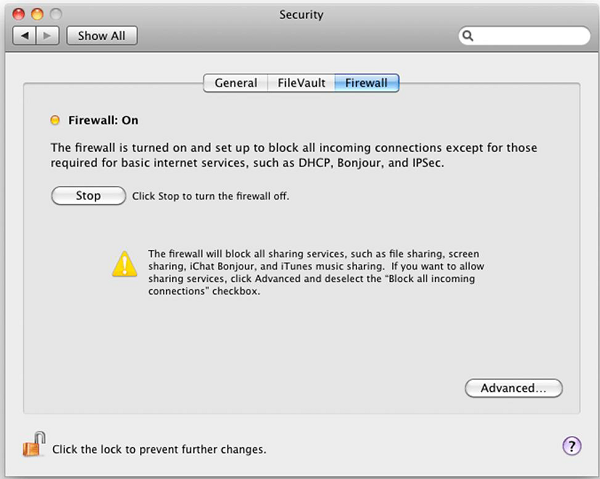The image size is (600, 479).
Task: Open the FileVault tab
Action: [x=300, y=83]
